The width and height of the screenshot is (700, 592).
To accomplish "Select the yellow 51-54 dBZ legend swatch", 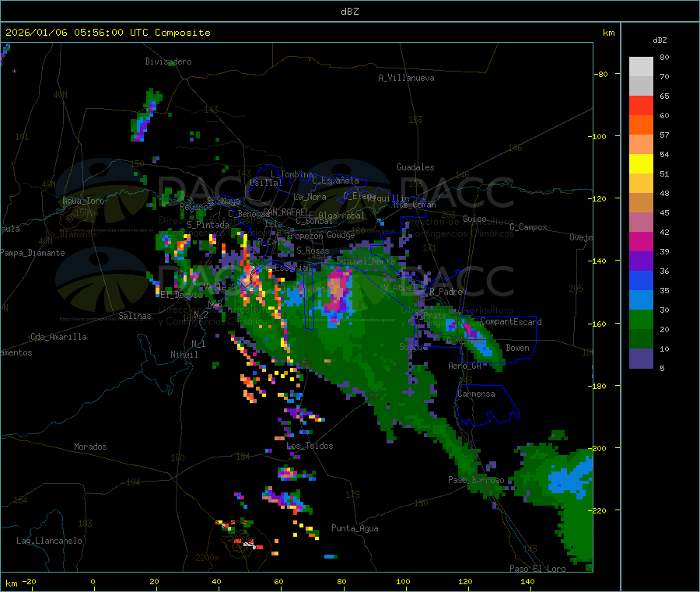I will [641, 164].
